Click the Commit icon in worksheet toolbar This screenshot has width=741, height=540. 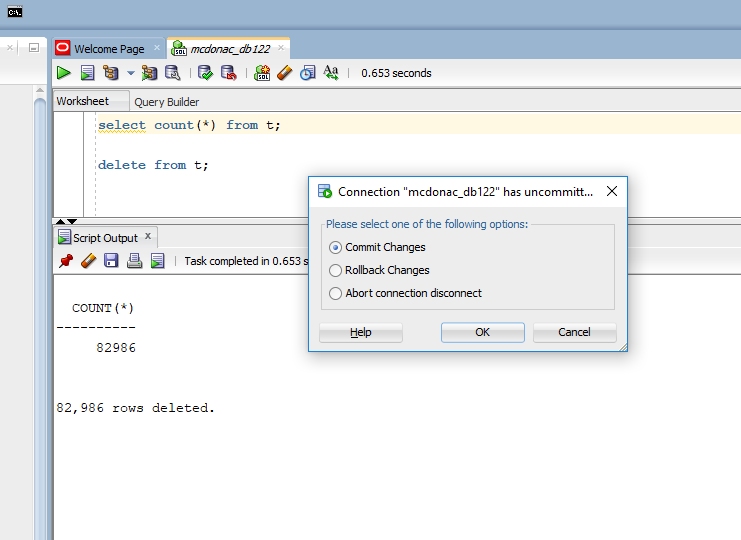[205, 73]
